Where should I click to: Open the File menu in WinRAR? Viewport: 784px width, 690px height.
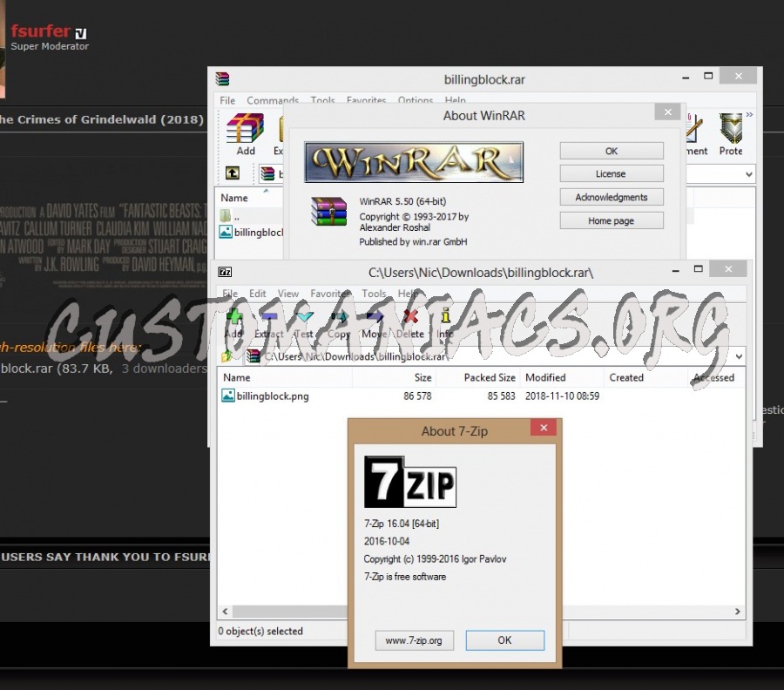point(227,100)
